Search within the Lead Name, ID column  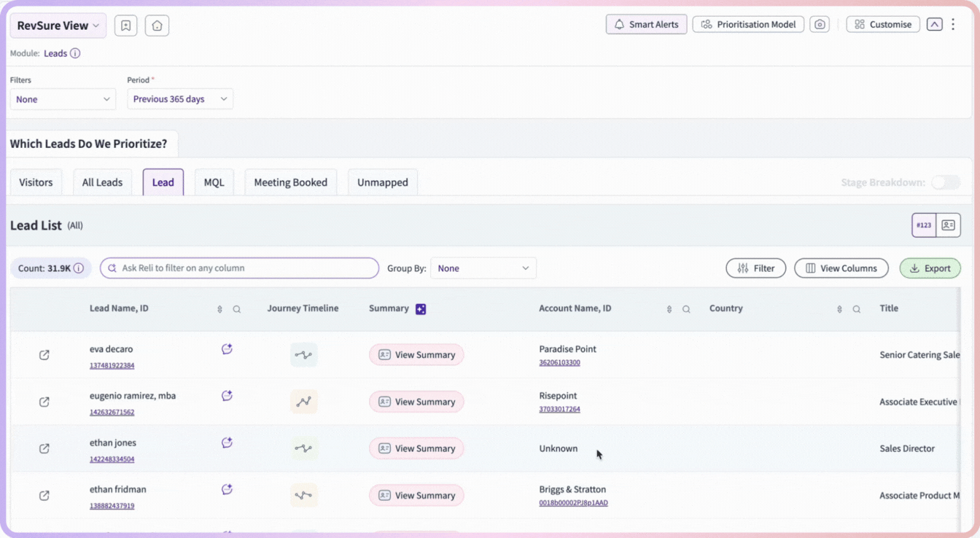pos(237,309)
